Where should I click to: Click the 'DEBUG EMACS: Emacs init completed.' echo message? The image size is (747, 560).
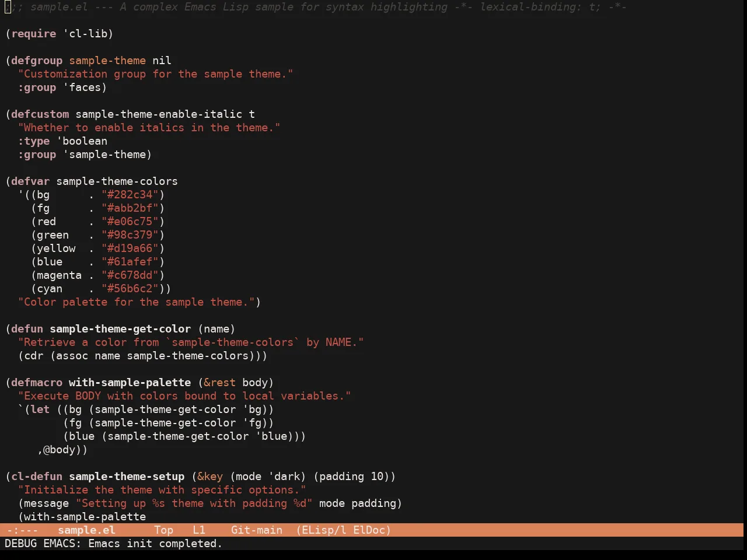[113, 544]
